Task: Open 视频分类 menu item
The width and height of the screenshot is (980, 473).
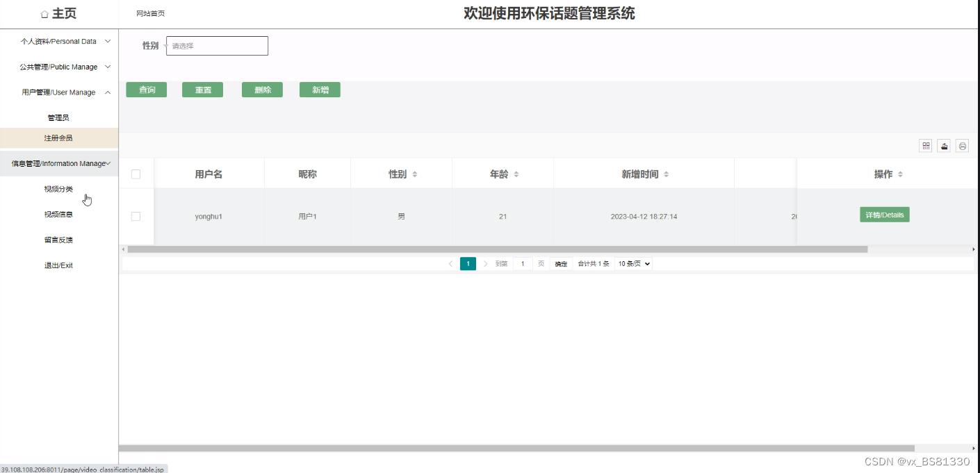Action: pos(59,189)
